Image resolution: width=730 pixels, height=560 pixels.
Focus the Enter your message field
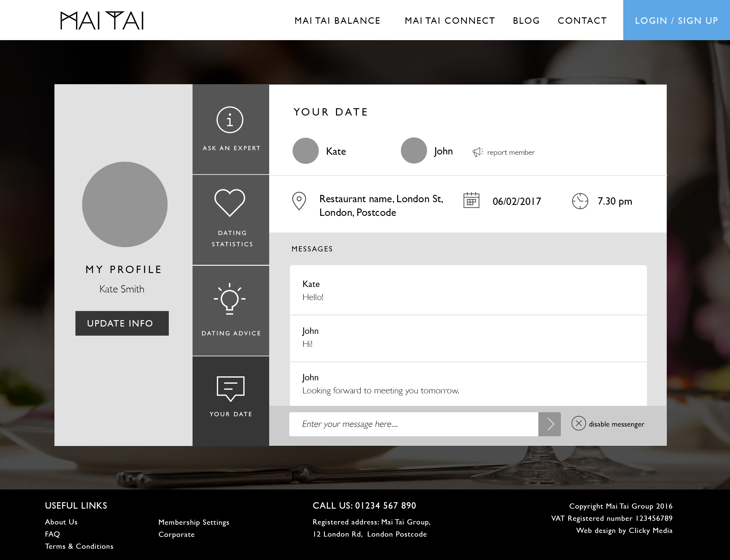pos(414,424)
